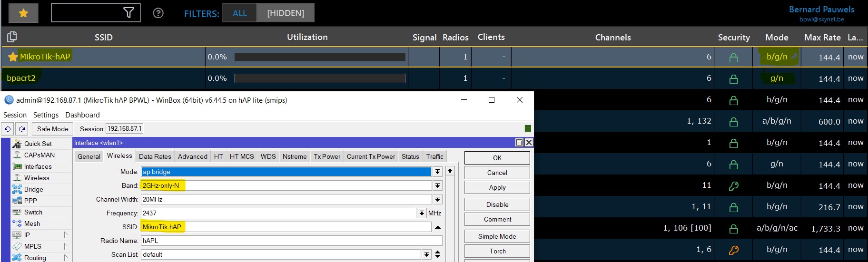This screenshot has height=262, width=868.
Task: Click the starred favorites filter button
Action: [x=23, y=13]
